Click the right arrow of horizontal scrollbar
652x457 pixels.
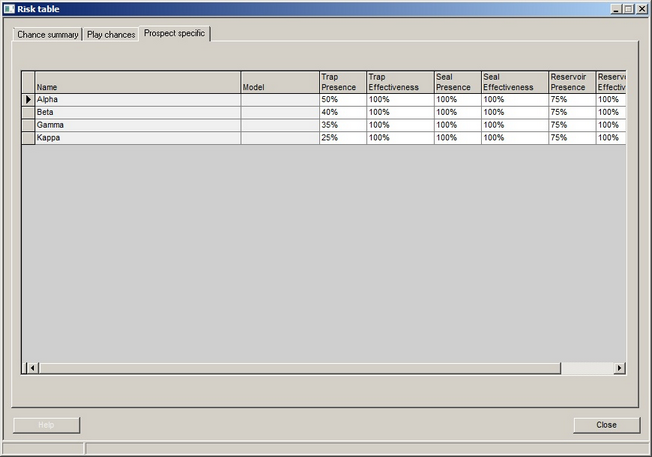pyautogui.click(x=619, y=368)
